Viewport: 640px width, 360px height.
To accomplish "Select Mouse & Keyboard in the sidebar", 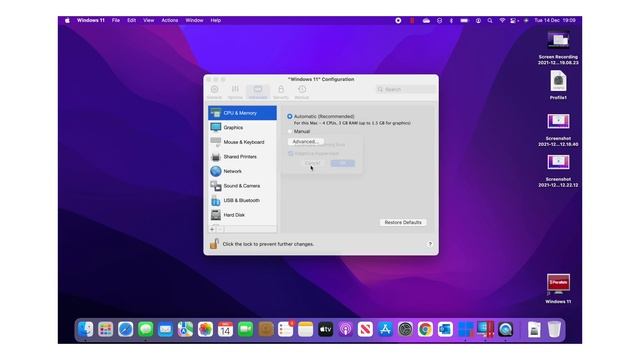I will tap(242, 142).
